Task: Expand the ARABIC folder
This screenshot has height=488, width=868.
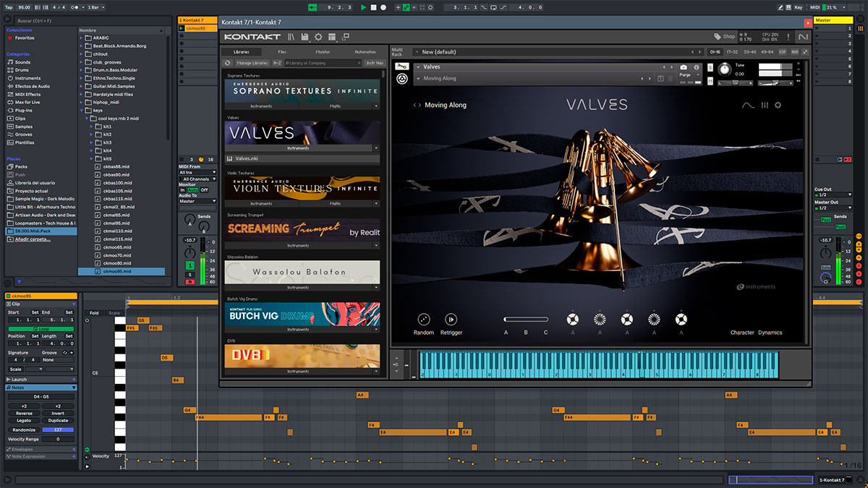Action: coord(82,38)
